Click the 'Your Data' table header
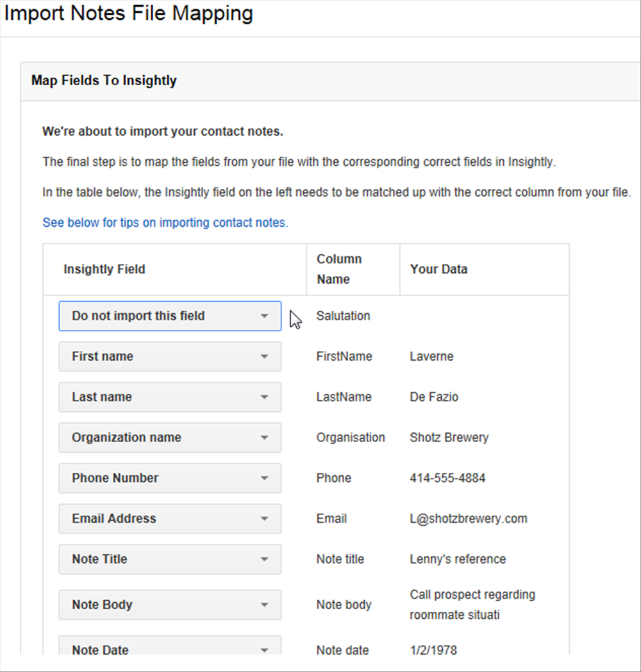This screenshot has width=641, height=672. click(x=438, y=269)
